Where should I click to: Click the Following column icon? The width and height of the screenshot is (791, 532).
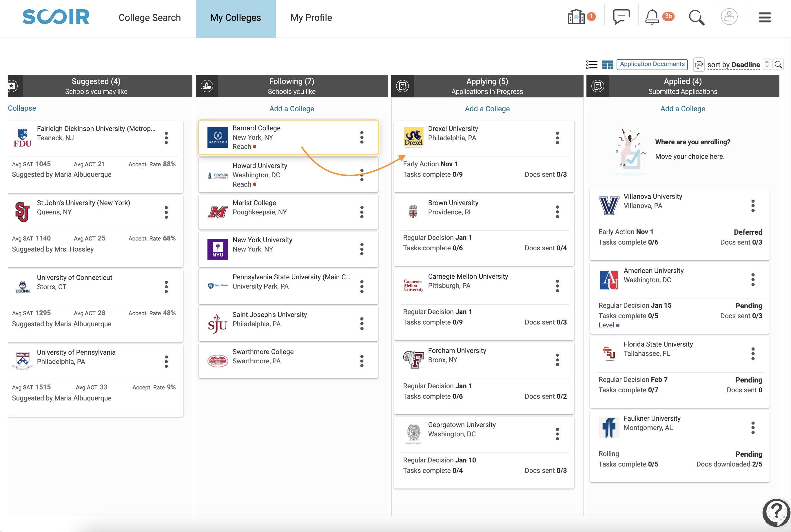(x=207, y=86)
